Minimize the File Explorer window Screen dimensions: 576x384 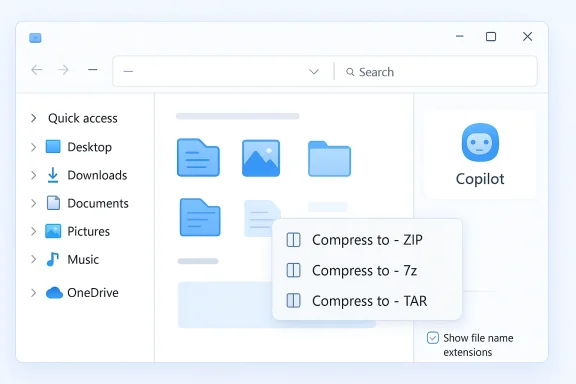coord(460,36)
